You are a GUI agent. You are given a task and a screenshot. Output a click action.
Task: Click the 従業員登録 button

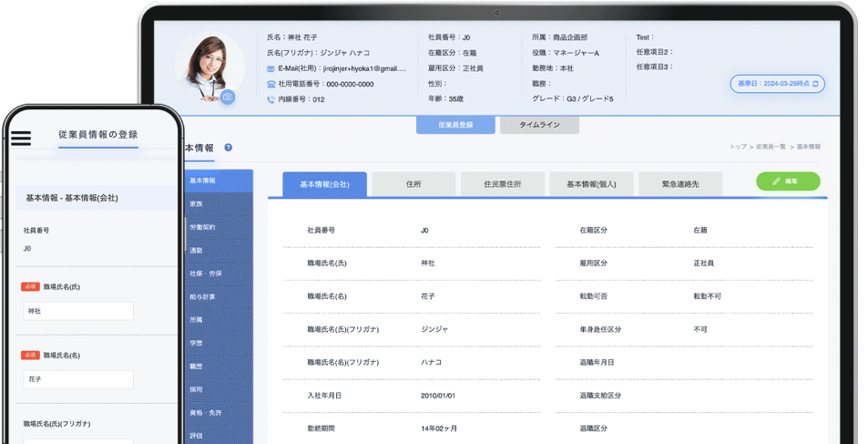[x=455, y=125]
